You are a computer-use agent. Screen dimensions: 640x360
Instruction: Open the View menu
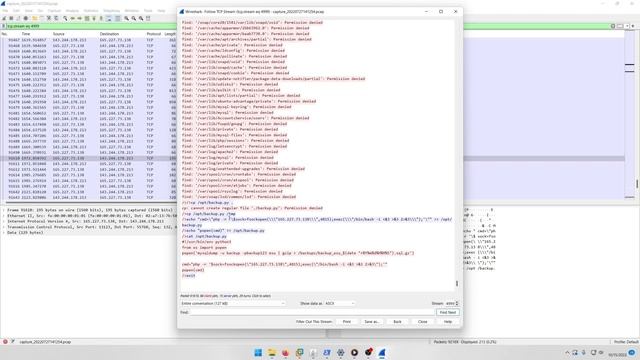coord(29,11)
